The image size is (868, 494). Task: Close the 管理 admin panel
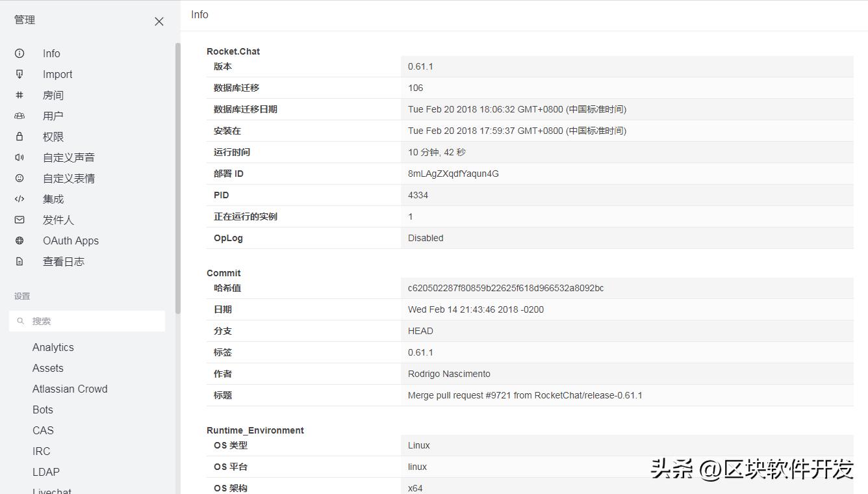coord(159,21)
